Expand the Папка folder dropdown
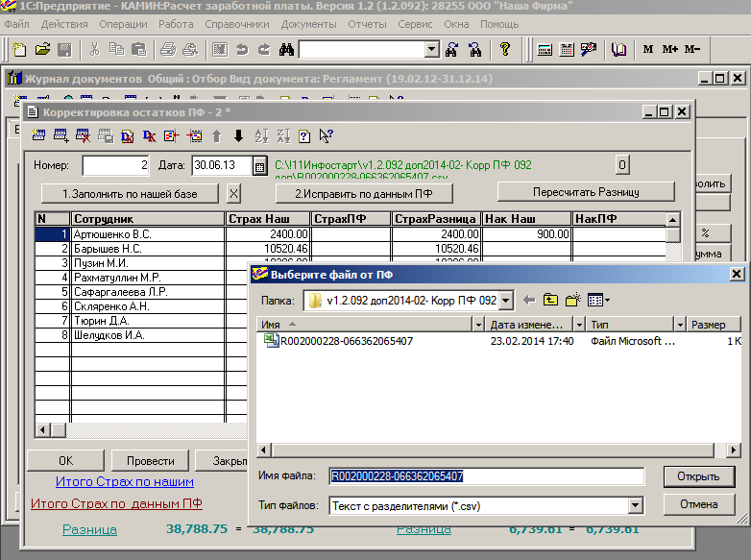The image size is (751, 560). [506, 301]
